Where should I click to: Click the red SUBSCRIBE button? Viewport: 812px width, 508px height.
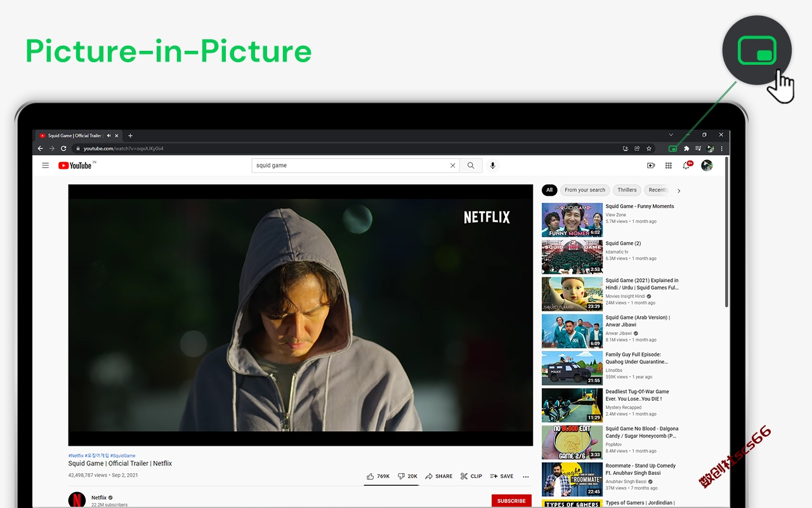pyautogui.click(x=511, y=500)
